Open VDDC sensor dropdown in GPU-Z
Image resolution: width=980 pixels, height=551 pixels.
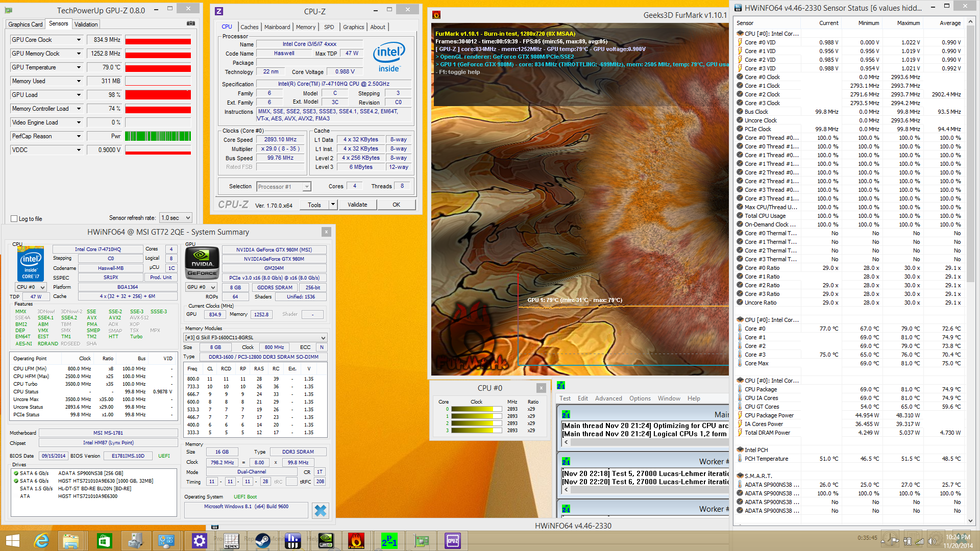tap(79, 150)
